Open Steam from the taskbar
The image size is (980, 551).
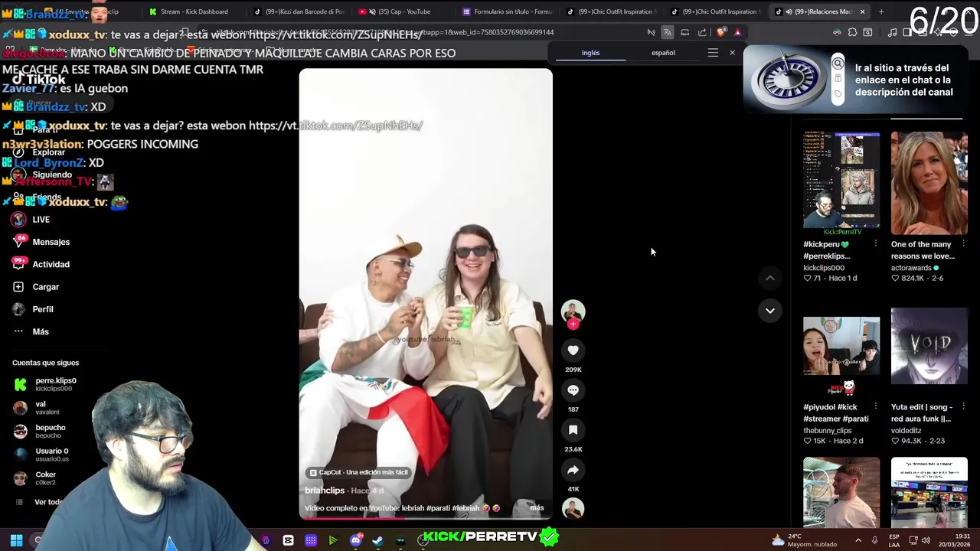point(377,540)
